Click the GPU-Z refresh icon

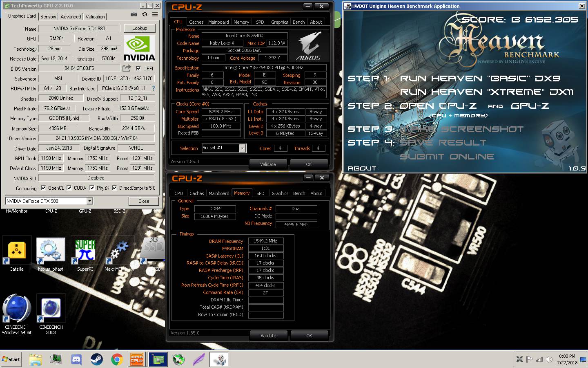[145, 14]
